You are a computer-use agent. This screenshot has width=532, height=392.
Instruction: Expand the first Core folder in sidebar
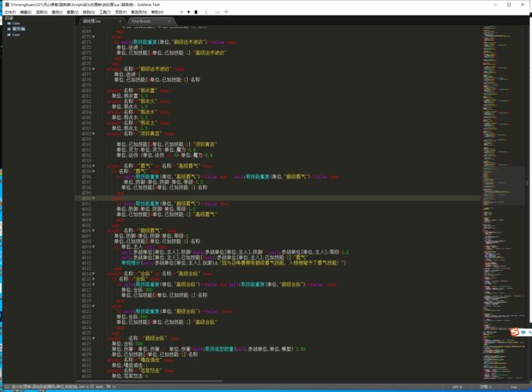[x=7, y=23]
